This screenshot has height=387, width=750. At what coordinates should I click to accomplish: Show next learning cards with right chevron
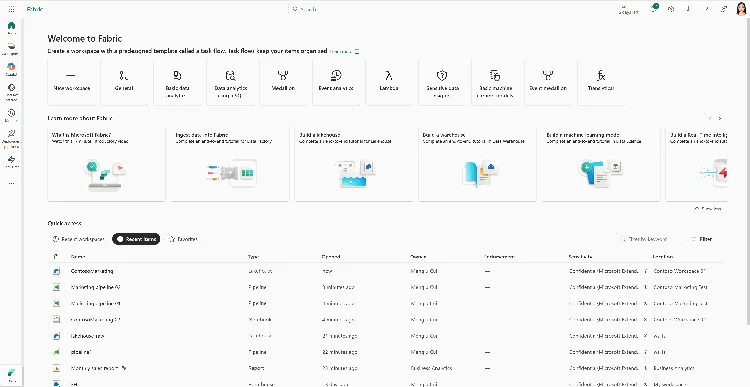tap(719, 118)
